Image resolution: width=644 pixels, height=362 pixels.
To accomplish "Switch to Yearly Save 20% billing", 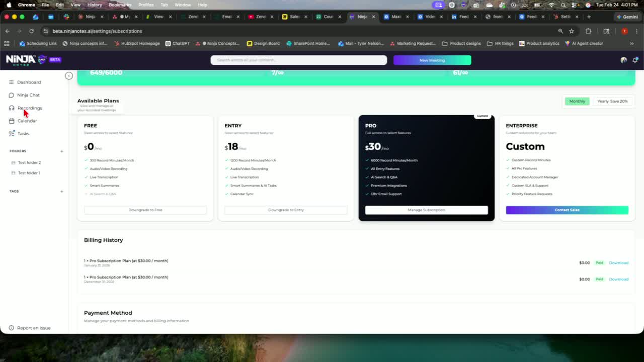I will tap(612, 101).
